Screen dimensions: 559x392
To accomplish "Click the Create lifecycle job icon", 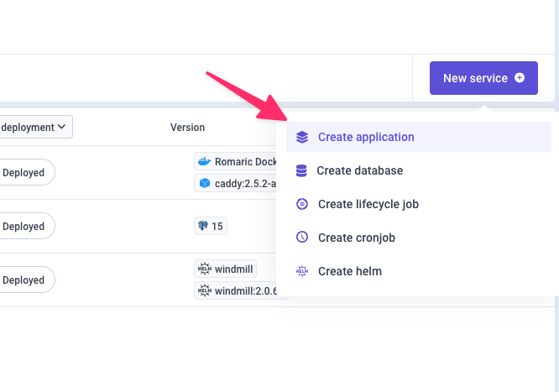I will pos(302,204).
